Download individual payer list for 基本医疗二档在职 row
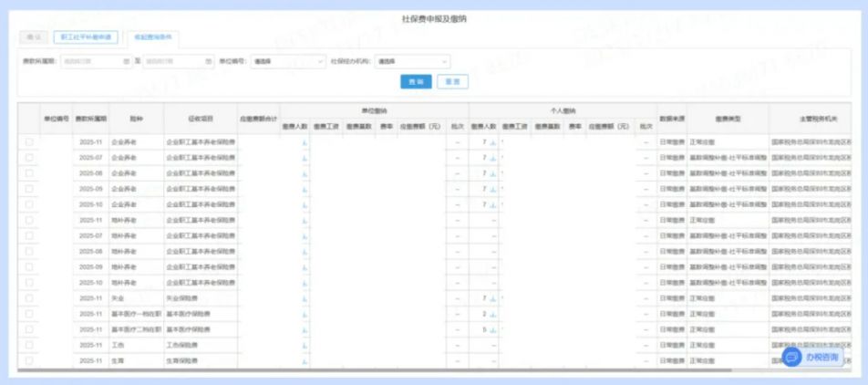This screenshot has width=868, height=385. click(492, 329)
